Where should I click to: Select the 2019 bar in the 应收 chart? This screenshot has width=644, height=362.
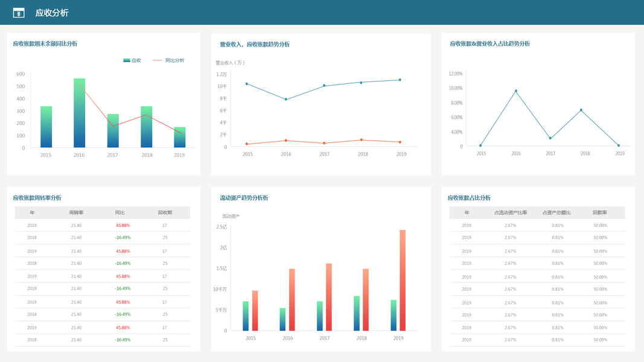[179, 137]
